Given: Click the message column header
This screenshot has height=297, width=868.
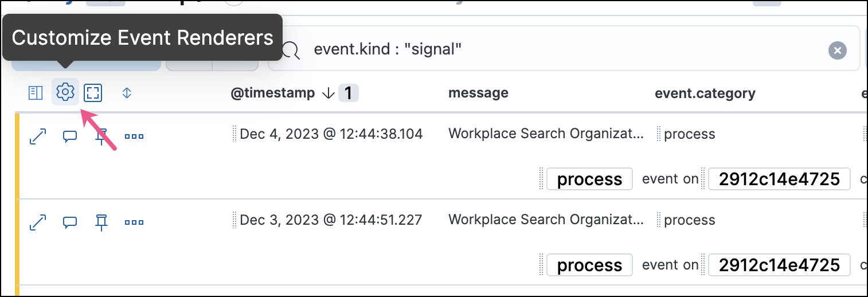Looking at the screenshot, I should pos(478,93).
